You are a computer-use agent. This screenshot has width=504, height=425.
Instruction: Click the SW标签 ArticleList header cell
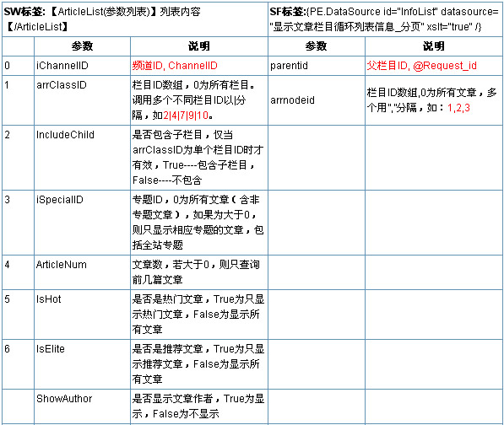point(135,19)
